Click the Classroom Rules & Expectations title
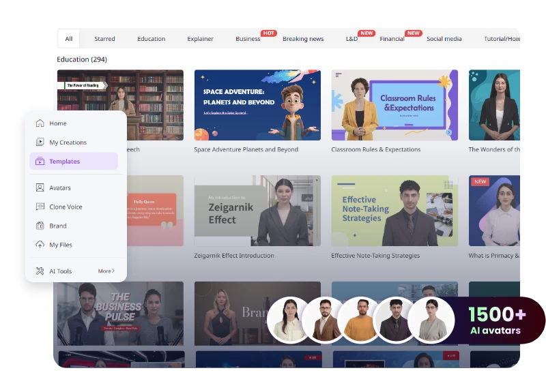Image resolution: width=546 pixels, height=392 pixels. [x=376, y=149]
